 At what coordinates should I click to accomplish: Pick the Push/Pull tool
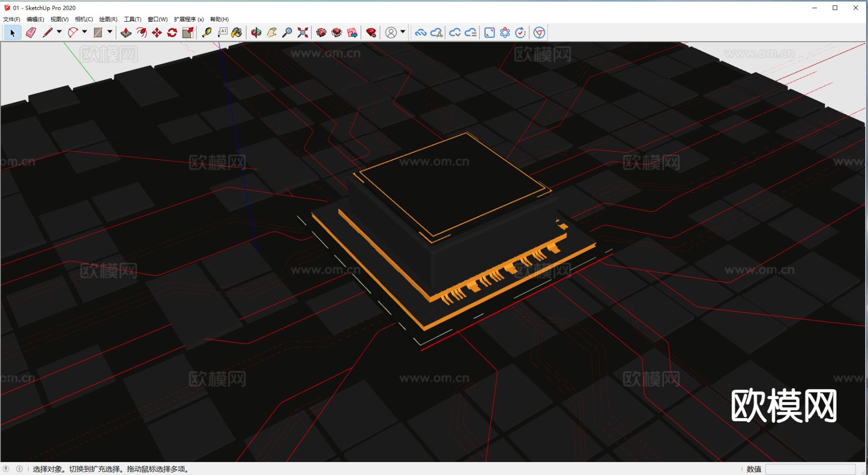click(x=126, y=32)
